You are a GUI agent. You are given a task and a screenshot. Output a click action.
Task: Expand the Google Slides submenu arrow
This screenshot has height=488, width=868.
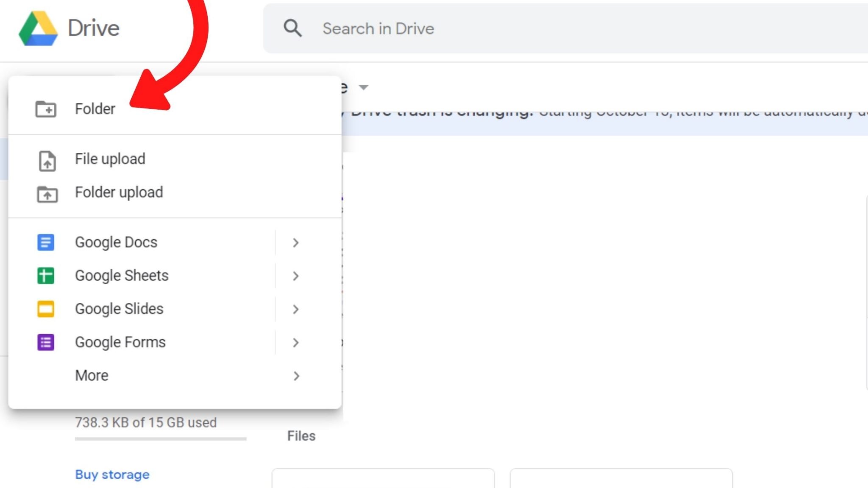click(x=296, y=309)
